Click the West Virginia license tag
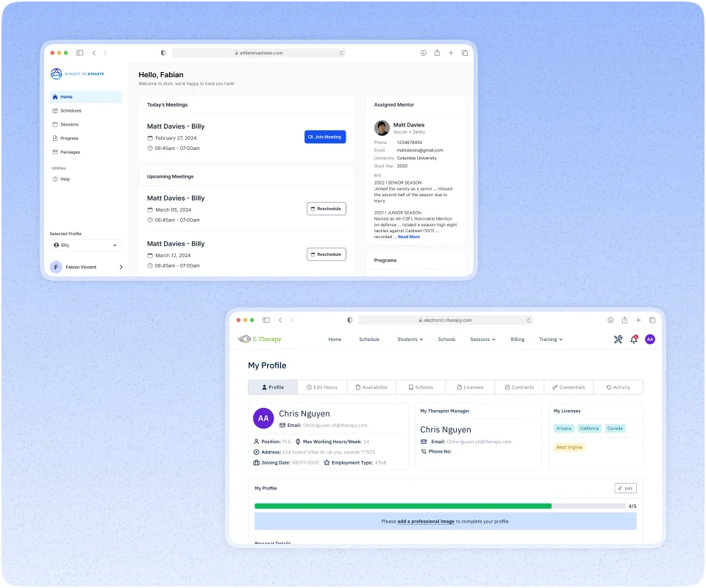 coord(569,448)
